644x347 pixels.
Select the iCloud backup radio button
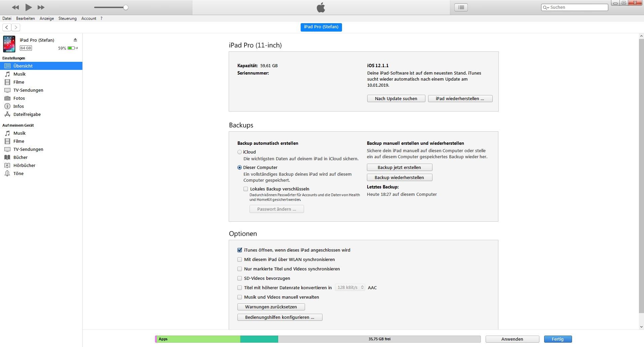pos(239,152)
